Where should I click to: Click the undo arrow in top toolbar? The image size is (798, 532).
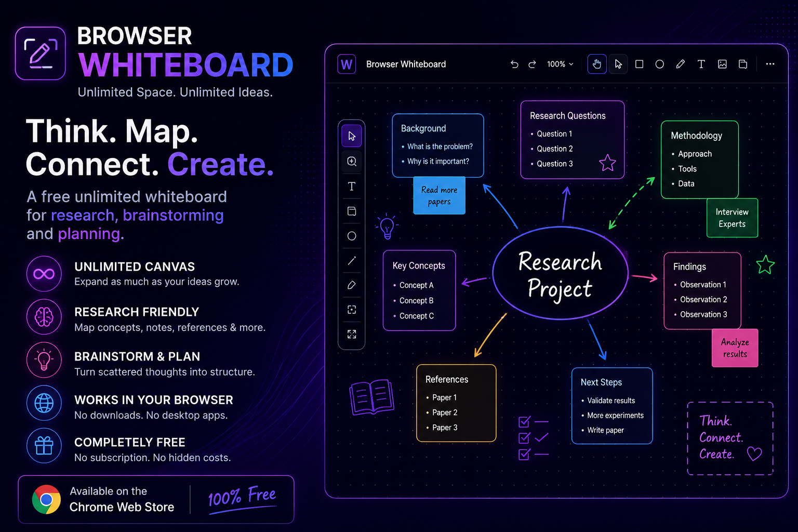click(514, 64)
